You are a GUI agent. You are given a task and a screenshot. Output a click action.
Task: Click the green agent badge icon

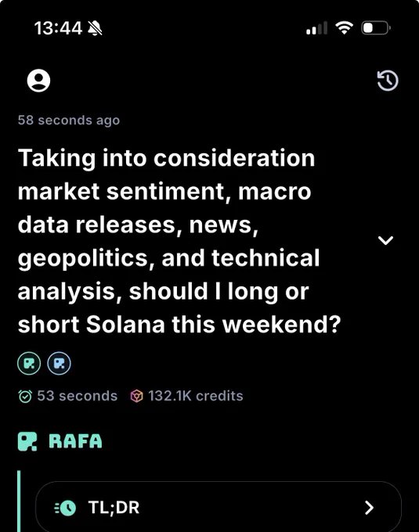29,363
